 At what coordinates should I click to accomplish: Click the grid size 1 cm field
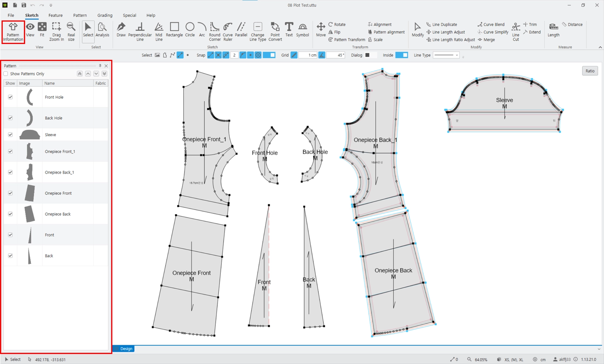(x=308, y=55)
